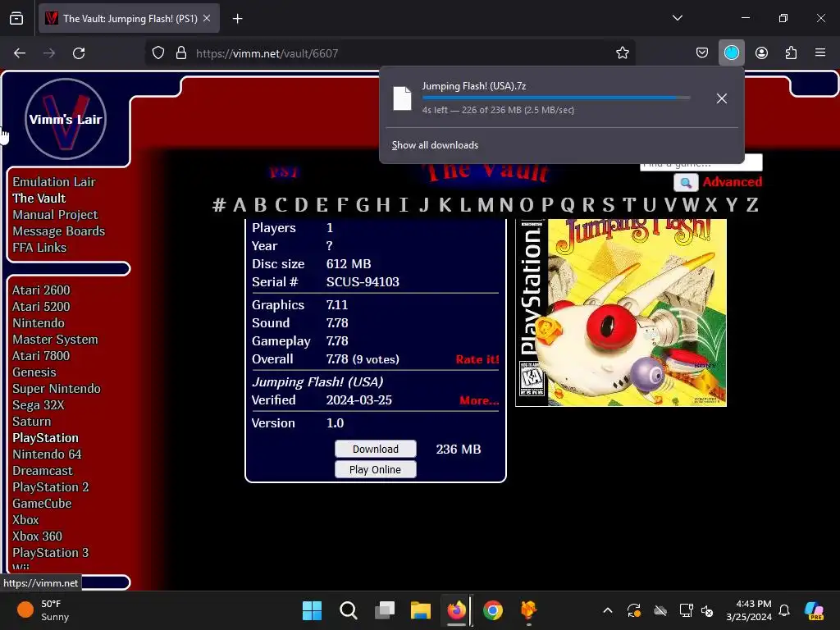Open Chrome from the taskbar
Viewport: 840px width, 630px height.
coord(493,610)
